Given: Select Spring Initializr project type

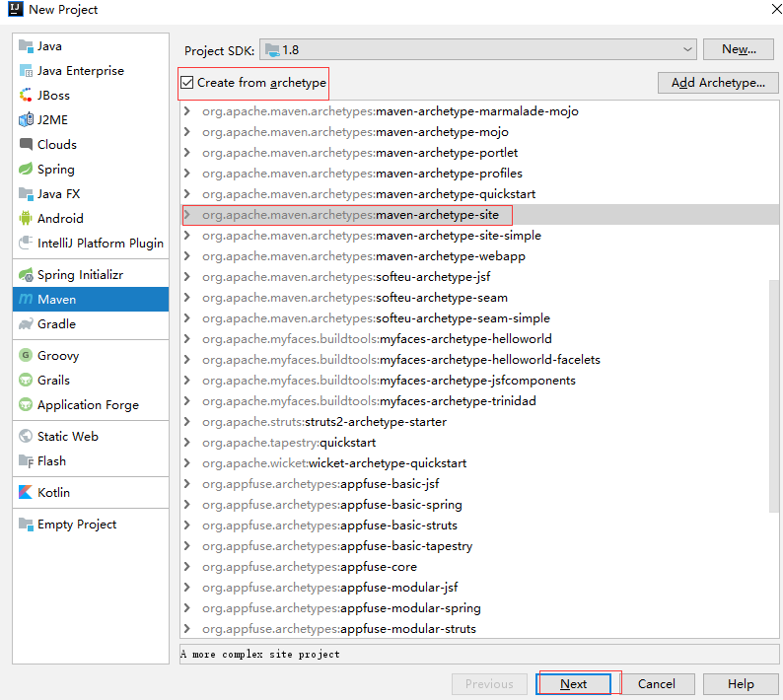Looking at the screenshot, I should pyautogui.click(x=91, y=275).
